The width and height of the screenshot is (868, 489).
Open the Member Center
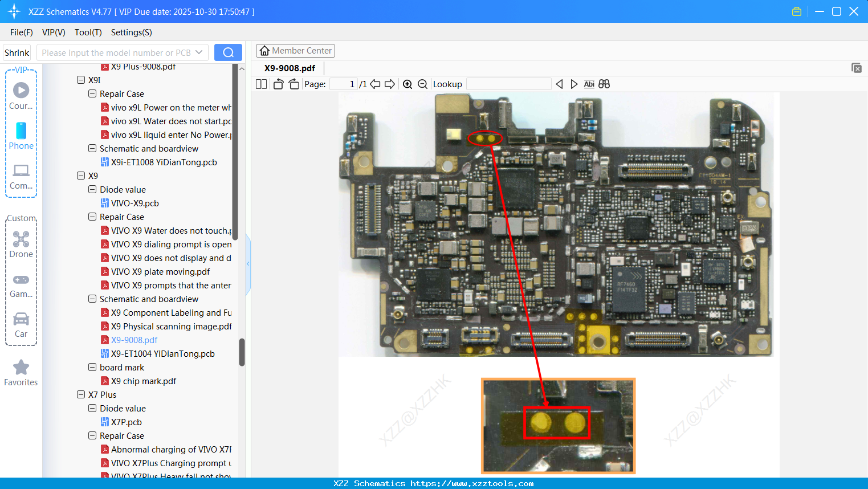coord(295,51)
